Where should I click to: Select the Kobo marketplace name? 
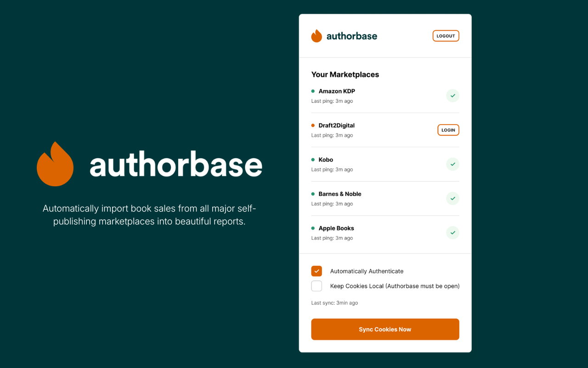pos(326,160)
